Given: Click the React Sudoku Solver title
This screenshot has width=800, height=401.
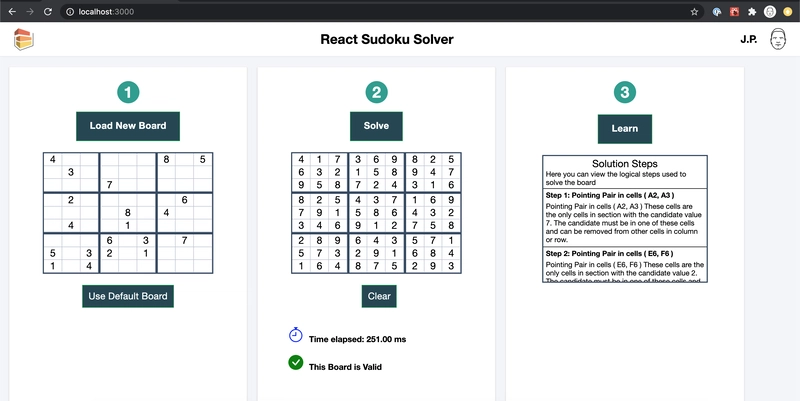Looking at the screenshot, I should tap(387, 39).
